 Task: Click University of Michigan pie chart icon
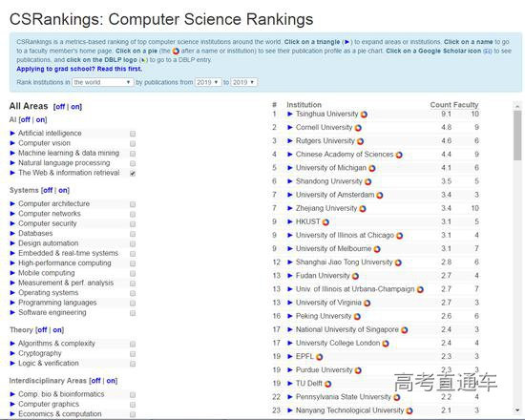coord(372,168)
